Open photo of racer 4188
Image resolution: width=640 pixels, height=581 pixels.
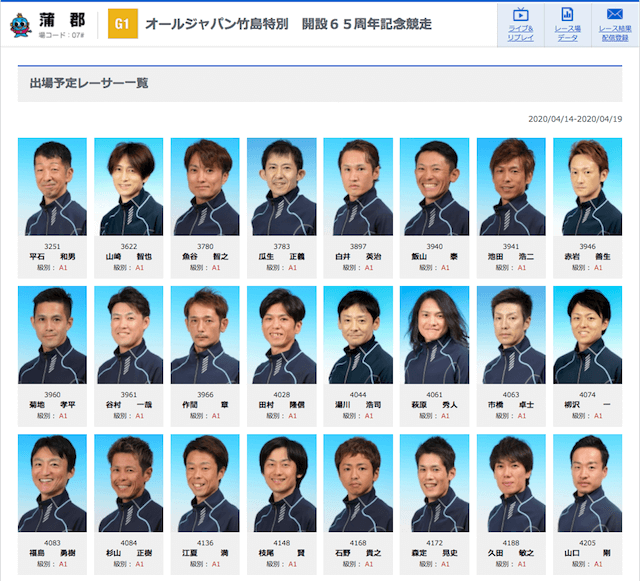(x=511, y=483)
